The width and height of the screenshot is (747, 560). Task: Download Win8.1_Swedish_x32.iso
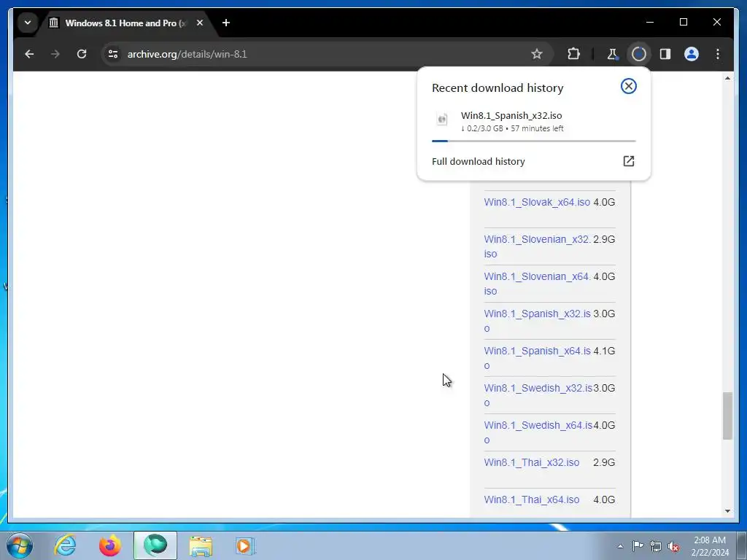(538, 394)
